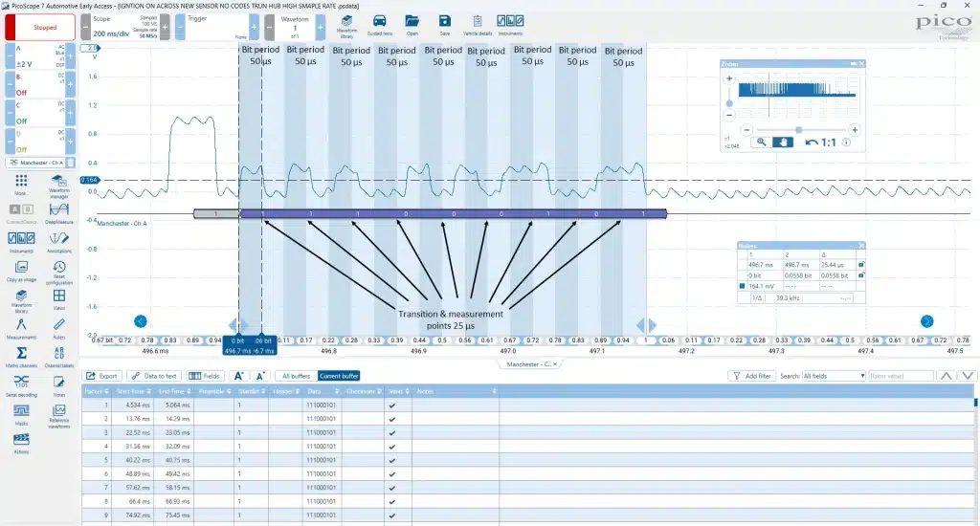The width and height of the screenshot is (980, 526).
Task: Click horizontal zoom slider handle in Zoom panel
Action: (x=798, y=130)
